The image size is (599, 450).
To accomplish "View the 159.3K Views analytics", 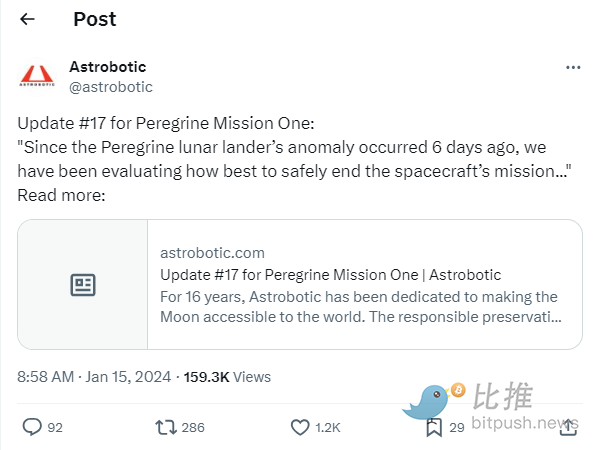I will pos(227,377).
